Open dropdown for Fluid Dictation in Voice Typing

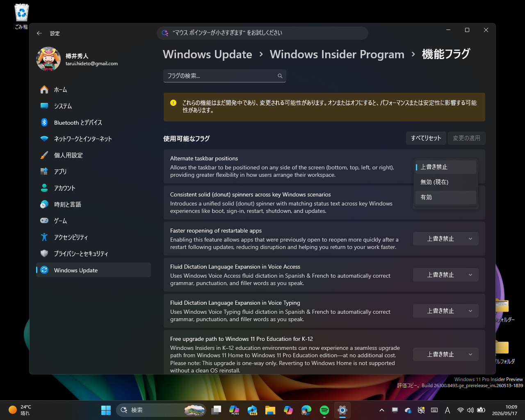point(446,311)
